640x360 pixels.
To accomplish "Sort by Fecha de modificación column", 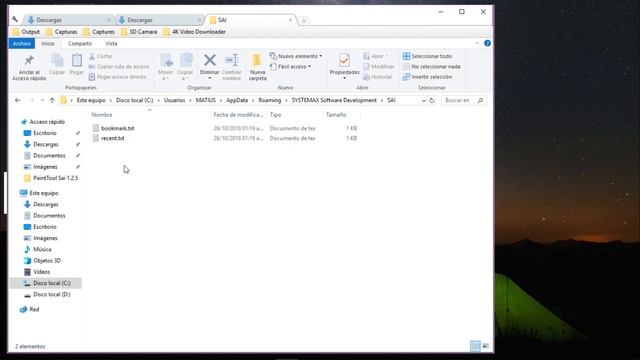I will [x=238, y=115].
